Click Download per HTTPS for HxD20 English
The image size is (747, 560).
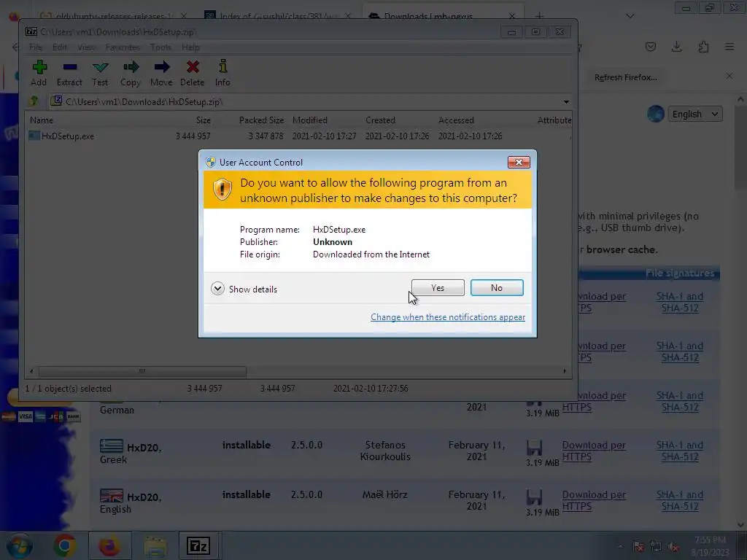[594, 500]
